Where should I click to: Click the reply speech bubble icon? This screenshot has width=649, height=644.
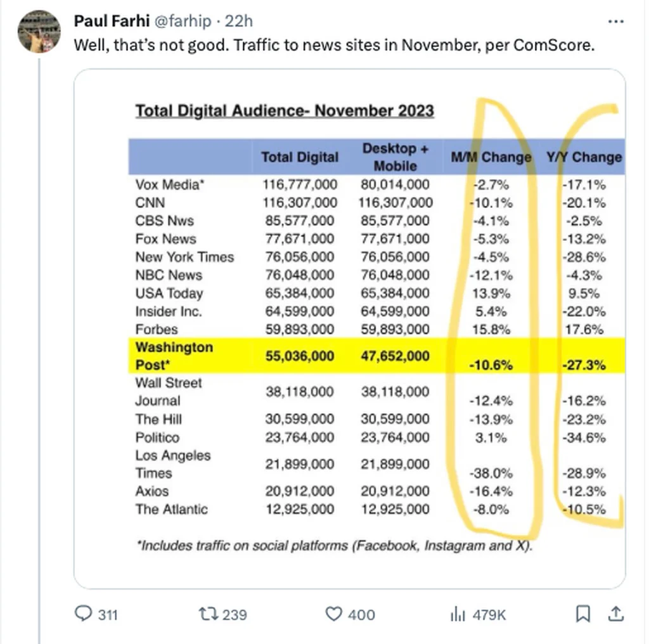(84, 614)
